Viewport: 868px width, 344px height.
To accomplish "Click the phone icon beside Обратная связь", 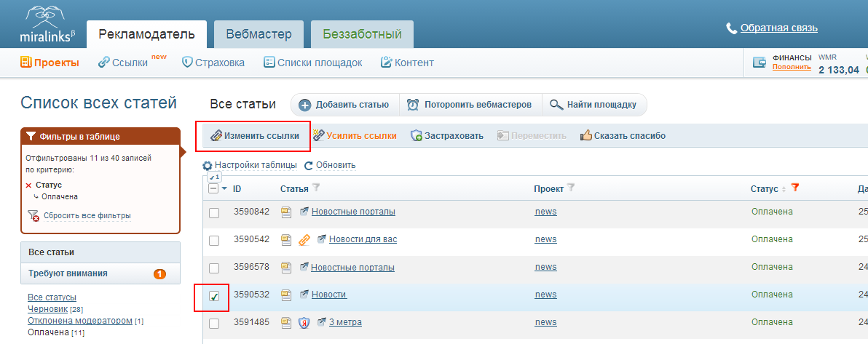I will tap(731, 28).
